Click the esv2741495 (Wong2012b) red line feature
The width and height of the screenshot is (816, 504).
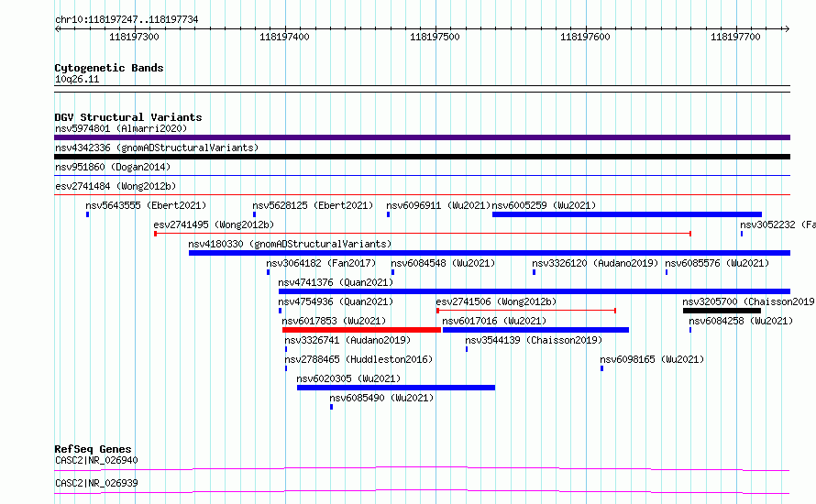[423, 234]
